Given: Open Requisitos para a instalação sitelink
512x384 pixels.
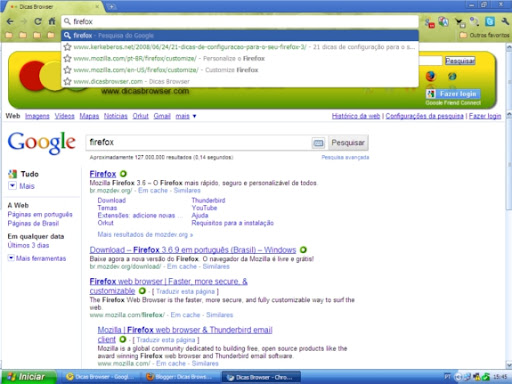Looking at the screenshot, I should (232, 223).
